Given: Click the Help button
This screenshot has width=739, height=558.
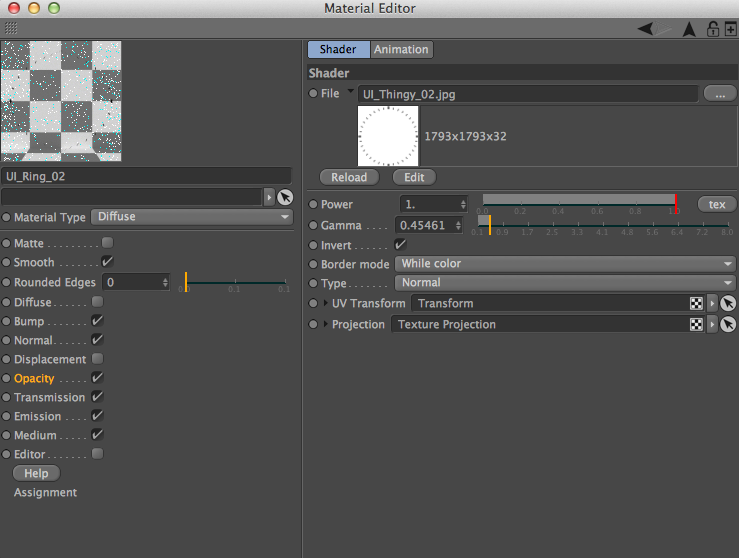Looking at the screenshot, I should (x=36, y=473).
